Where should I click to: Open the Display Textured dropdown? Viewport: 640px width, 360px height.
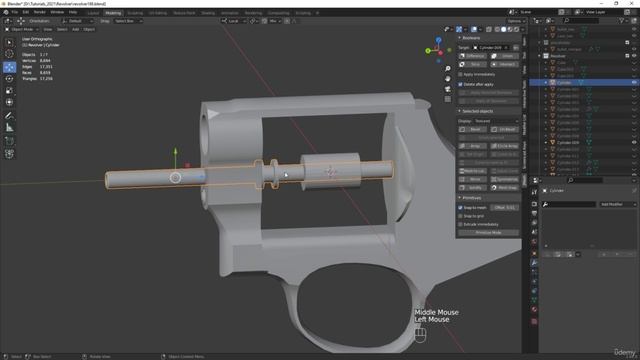point(496,121)
